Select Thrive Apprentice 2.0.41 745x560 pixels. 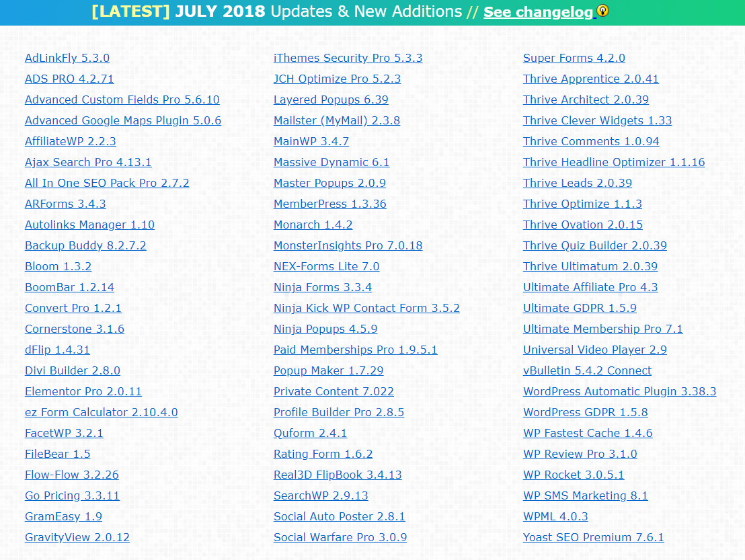590,79
